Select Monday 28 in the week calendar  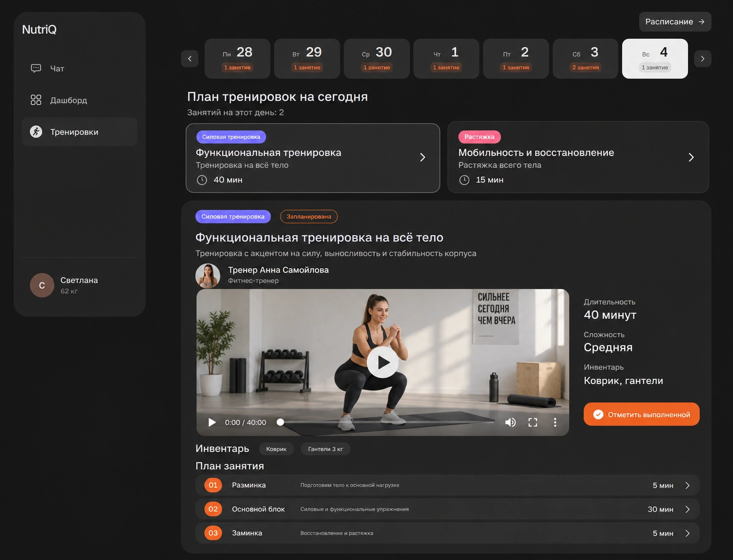tap(238, 59)
